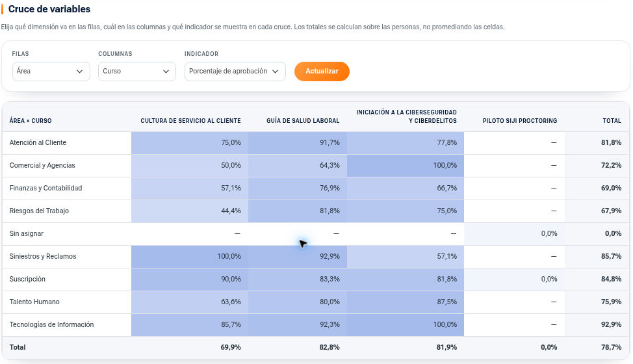Select the Guía de Salud Laboral column header
The width and height of the screenshot is (633, 364).
click(303, 121)
